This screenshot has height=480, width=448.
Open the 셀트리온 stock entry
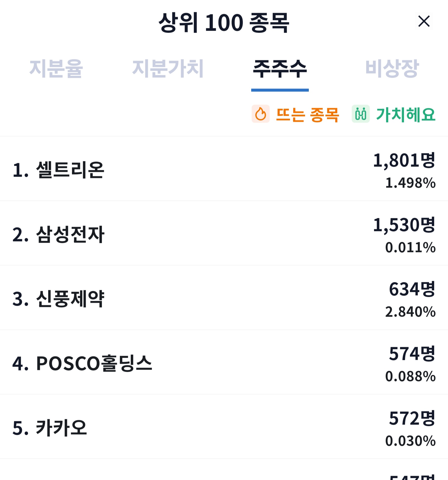[224, 169]
